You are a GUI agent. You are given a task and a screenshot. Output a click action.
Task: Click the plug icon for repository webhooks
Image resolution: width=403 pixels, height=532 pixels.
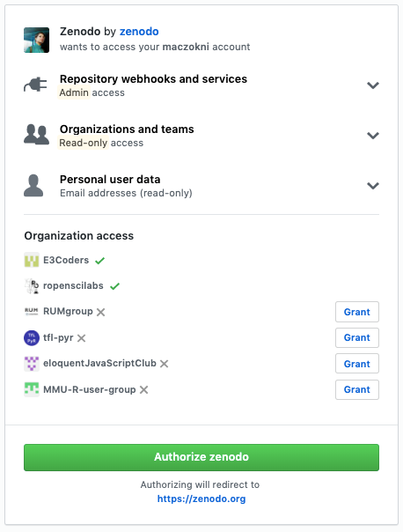tap(35, 85)
